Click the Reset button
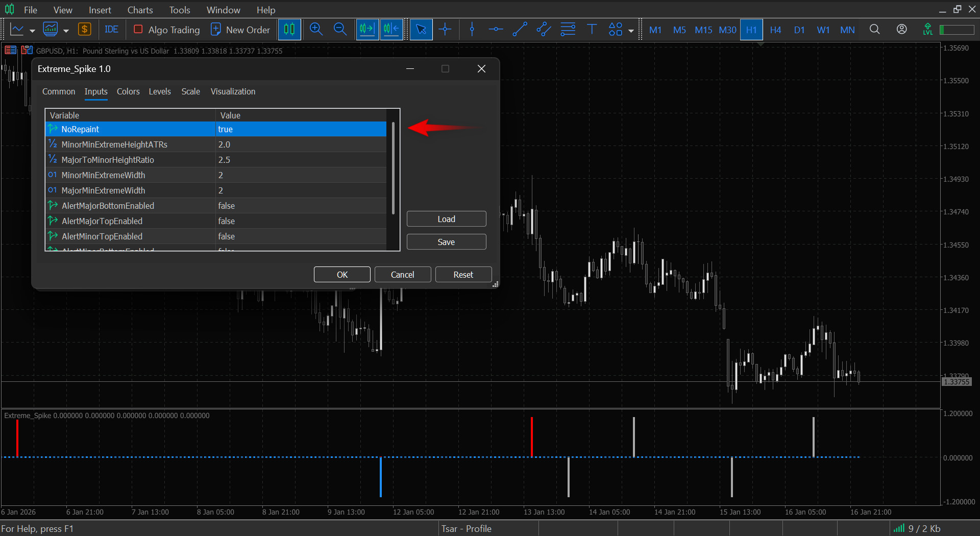980x536 pixels. tap(463, 275)
